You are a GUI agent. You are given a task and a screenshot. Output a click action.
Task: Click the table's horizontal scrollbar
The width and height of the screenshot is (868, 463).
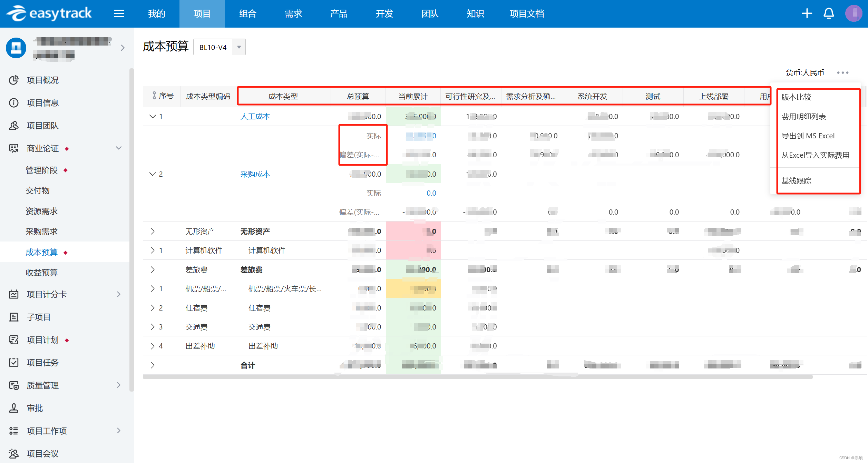478,377
